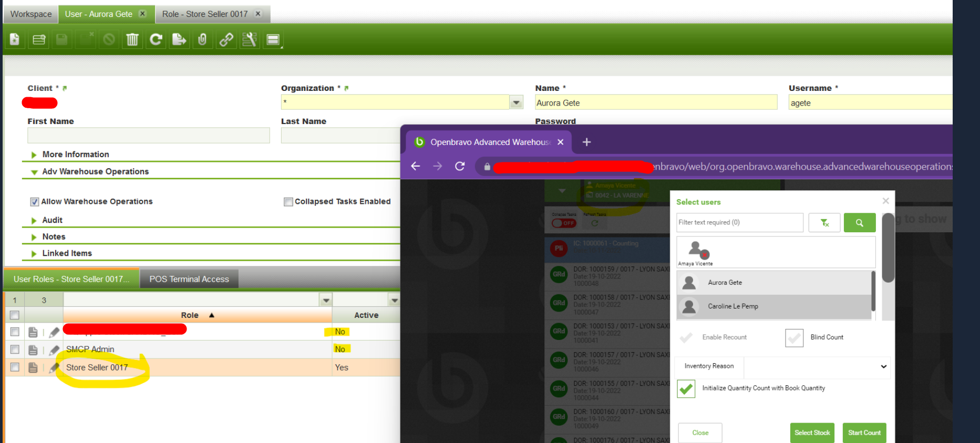Select user Aurora Gete from the list
Image resolution: width=980 pixels, height=443 pixels.
(x=774, y=283)
